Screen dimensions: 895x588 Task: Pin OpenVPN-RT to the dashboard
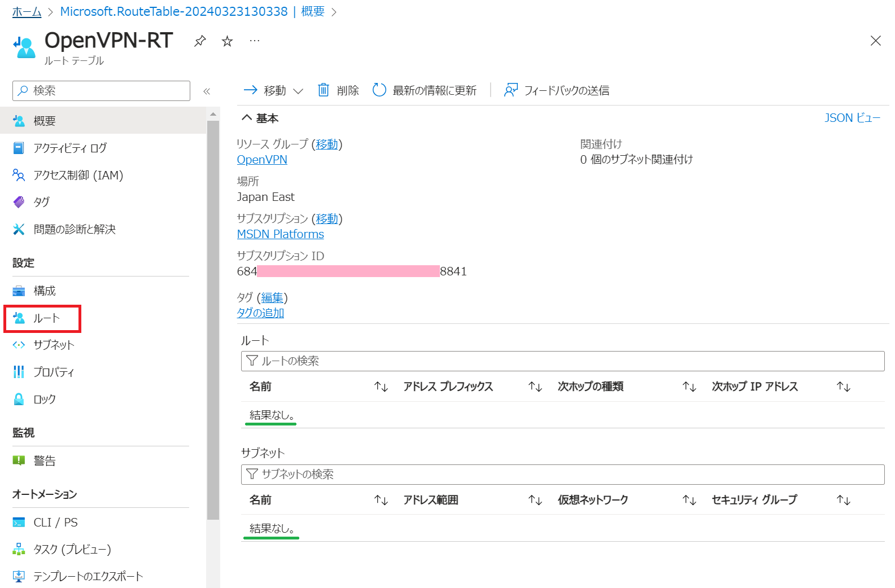[200, 41]
